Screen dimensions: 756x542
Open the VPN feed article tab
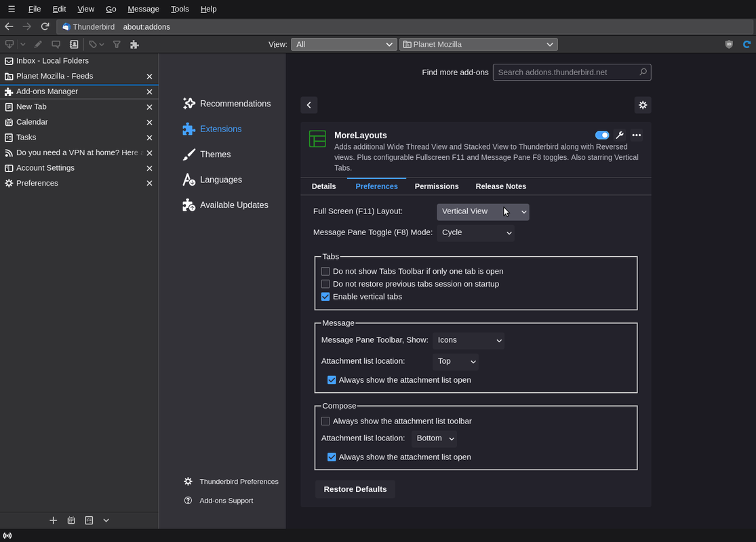pyautogui.click(x=73, y=152)
